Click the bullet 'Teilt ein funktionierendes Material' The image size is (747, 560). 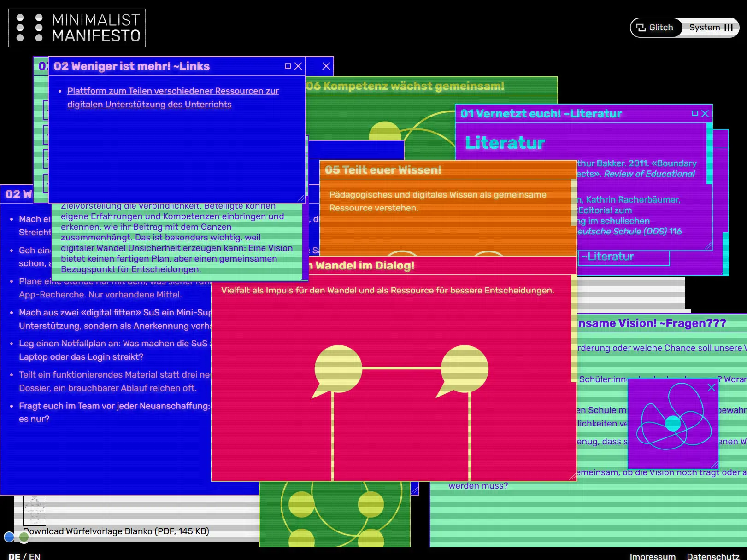tap(115, 381)
